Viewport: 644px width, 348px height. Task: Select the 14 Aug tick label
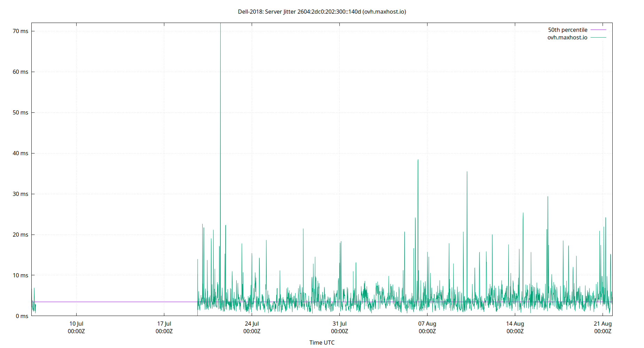516,324
